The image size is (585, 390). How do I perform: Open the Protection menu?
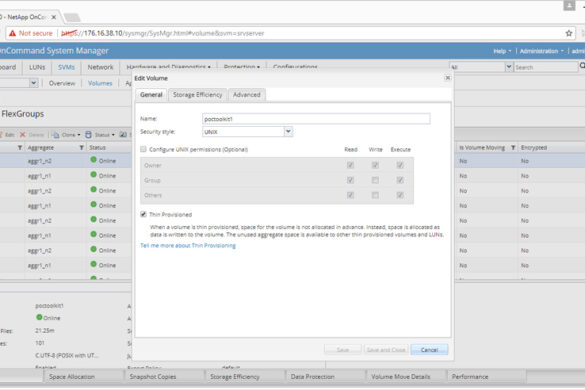[242, 67]
